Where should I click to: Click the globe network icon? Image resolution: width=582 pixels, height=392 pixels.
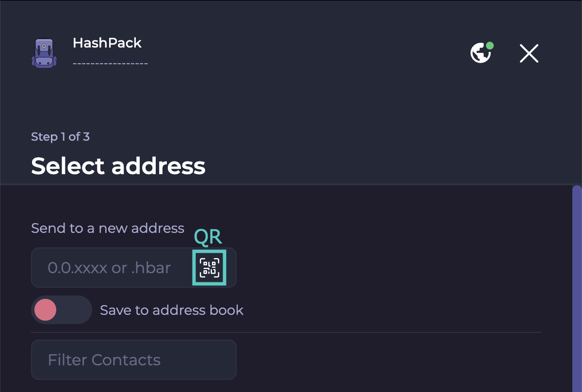click(480, 53)
